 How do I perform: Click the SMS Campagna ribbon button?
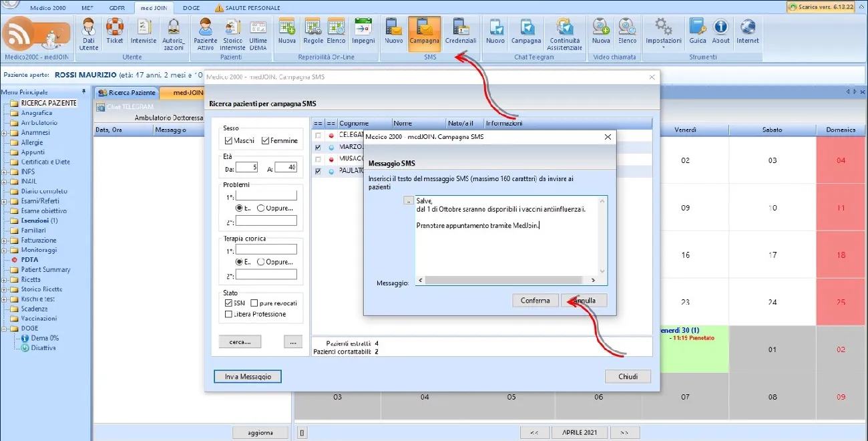tap(425, 33)
